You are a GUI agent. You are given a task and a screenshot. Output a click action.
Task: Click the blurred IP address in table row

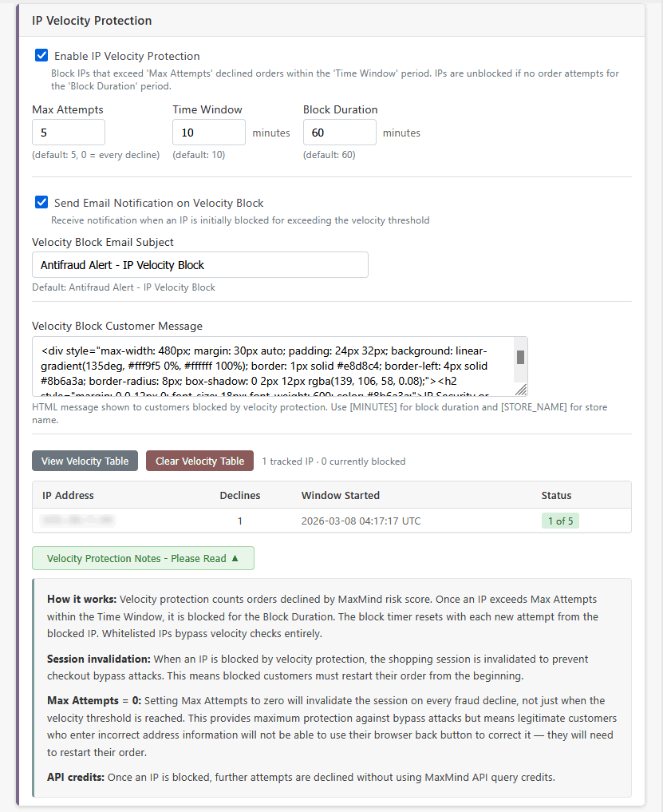tap(78, 521)
